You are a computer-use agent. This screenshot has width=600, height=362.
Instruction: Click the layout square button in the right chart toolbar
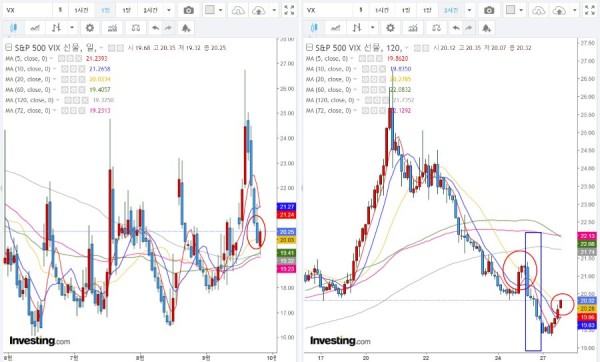[x=510, y=10]
